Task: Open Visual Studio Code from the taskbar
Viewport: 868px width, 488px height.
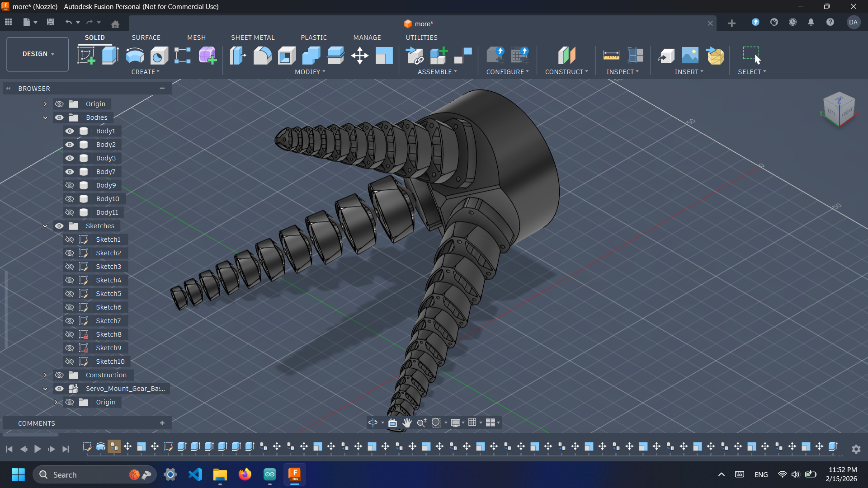Action: 195,474
